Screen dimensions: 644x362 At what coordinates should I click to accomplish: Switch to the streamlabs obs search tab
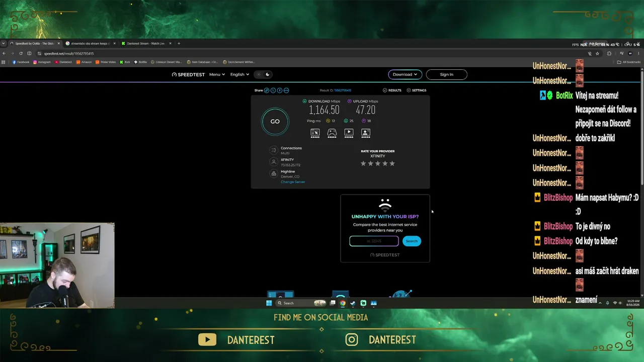(91, 44)
